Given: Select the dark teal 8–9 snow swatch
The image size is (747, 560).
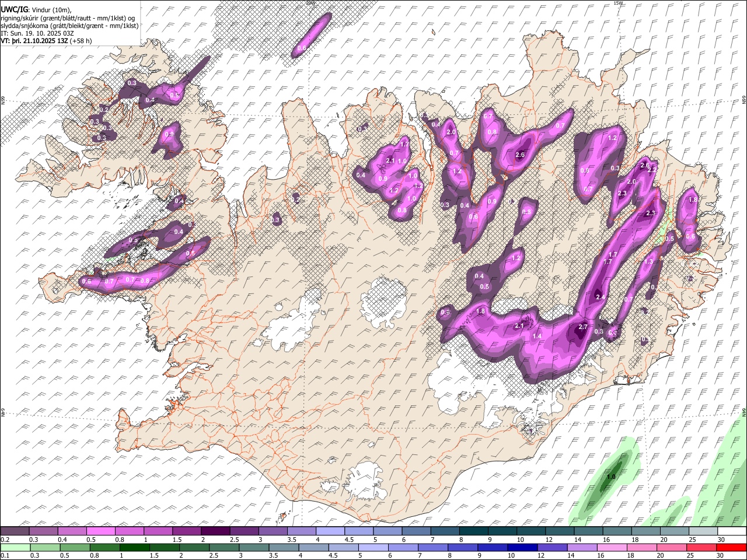Looking at the screenshot, I should coord(473,531).
